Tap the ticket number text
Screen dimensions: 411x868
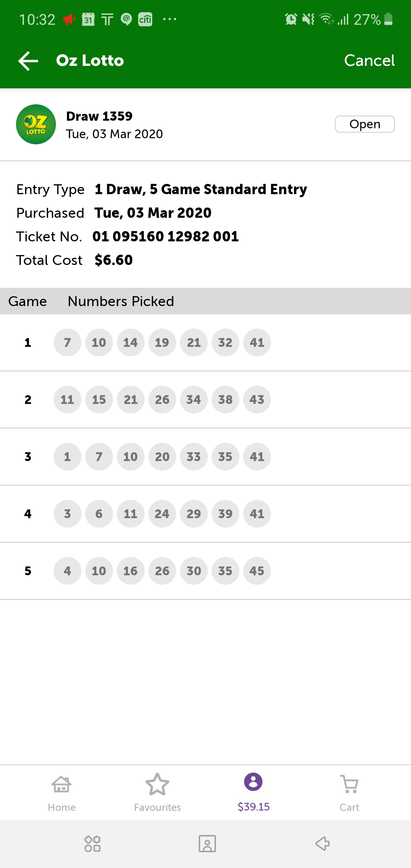click(x=166, y=236)
